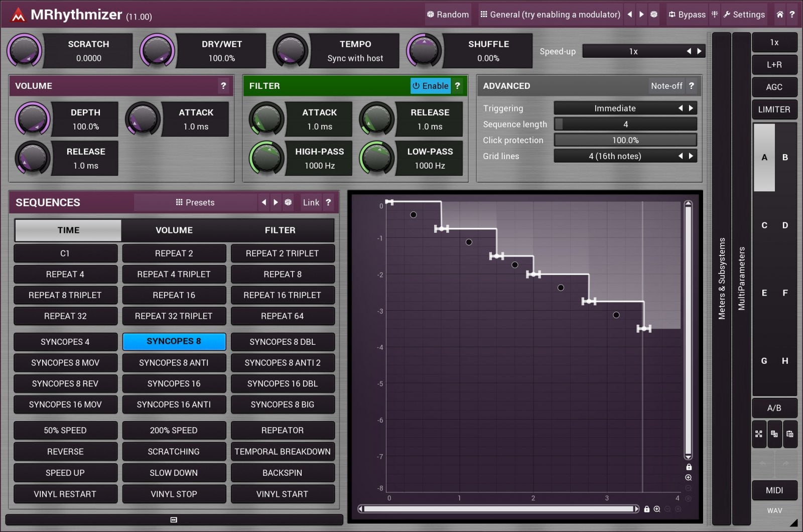Toggle the Bypass button
Viewport: 803px width, 532px height.
pyautogui.click(x=687, y=15)
